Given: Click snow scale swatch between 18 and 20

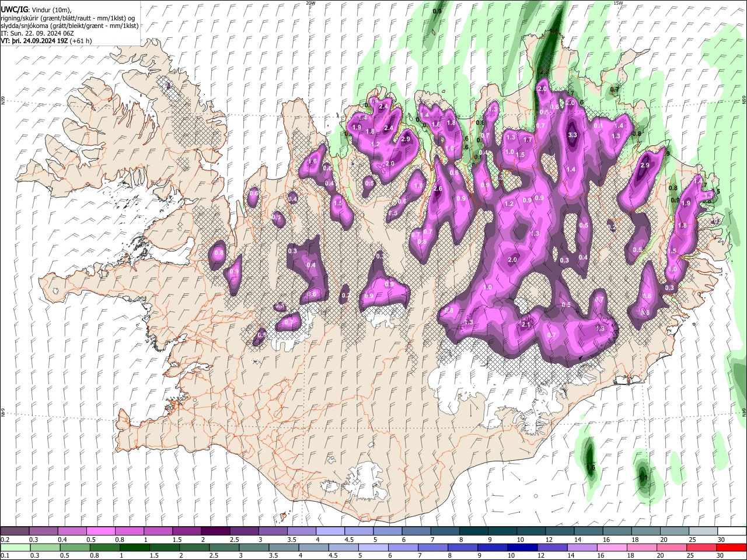Looking at the screenshot, I should click(645, 531).
